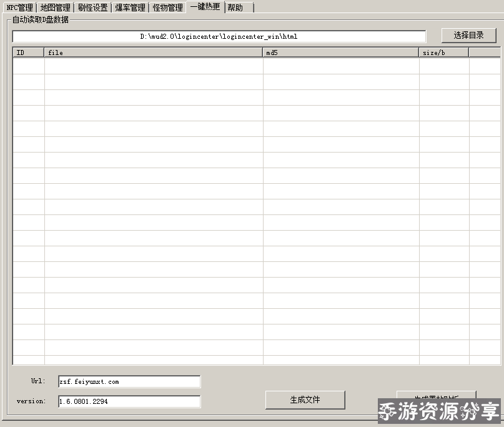Sort by the file column header

153,53
